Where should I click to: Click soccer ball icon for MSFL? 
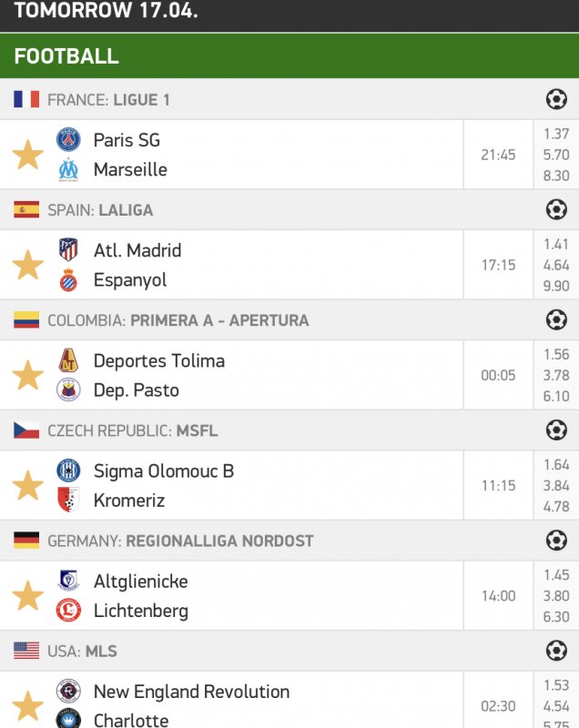(x=556, y=430)
